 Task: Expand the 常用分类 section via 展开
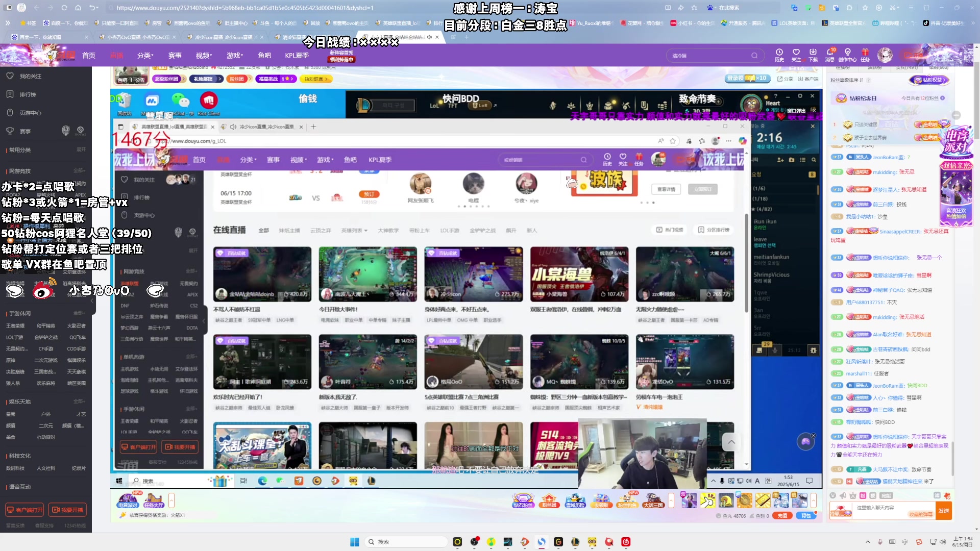click(x=81, y=149)
